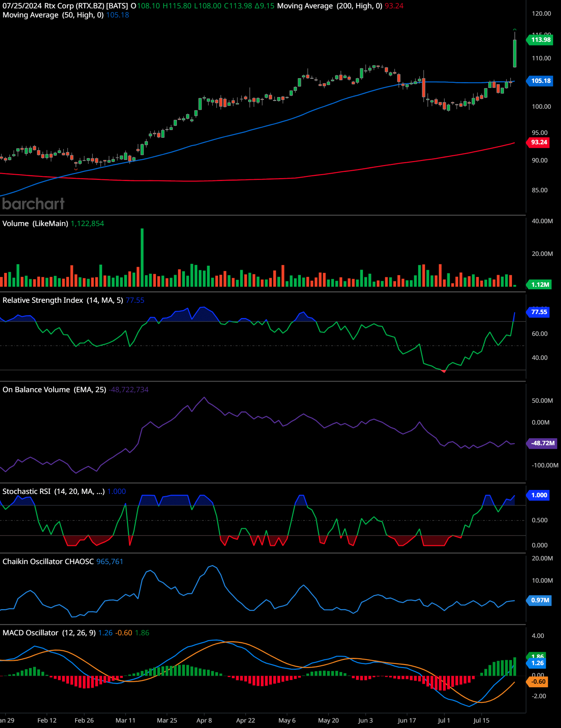
Task: Click the 0.500 Stochastic axis label
Action: (540, 520)
